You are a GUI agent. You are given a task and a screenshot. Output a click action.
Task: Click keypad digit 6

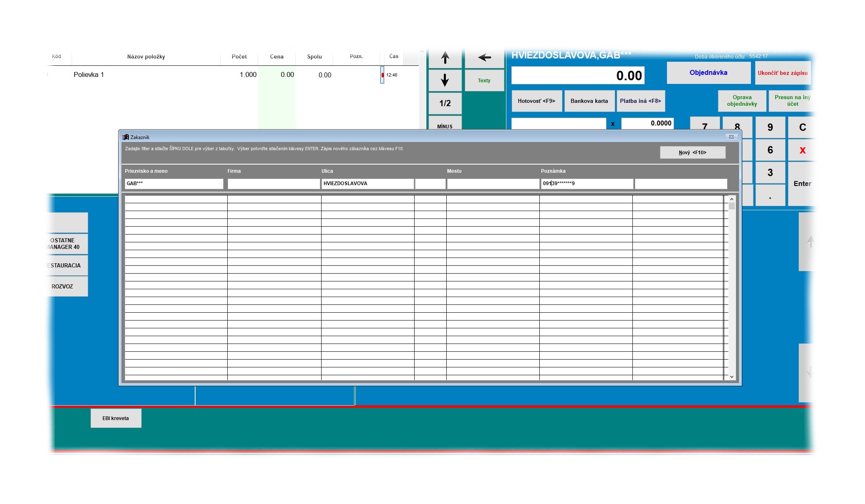(x=770, y=150)
